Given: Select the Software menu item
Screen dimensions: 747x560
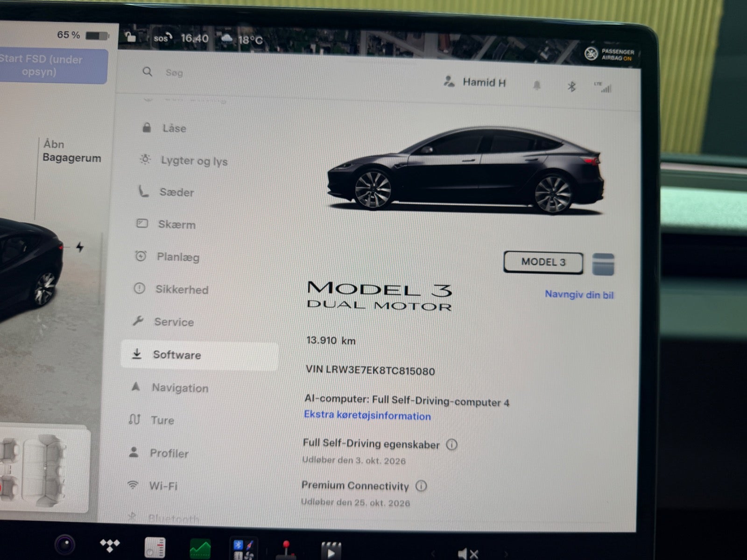Looking at the screenshot, I should point(199,356).
